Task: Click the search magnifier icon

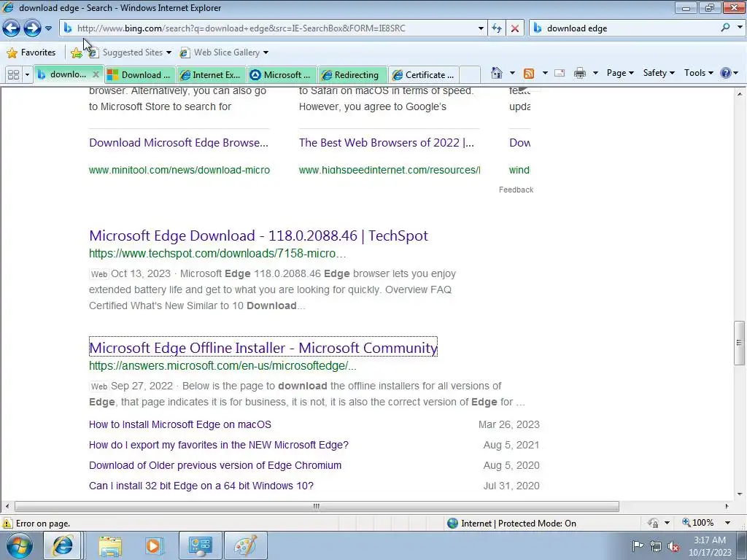Action: (x=725, y=28)
